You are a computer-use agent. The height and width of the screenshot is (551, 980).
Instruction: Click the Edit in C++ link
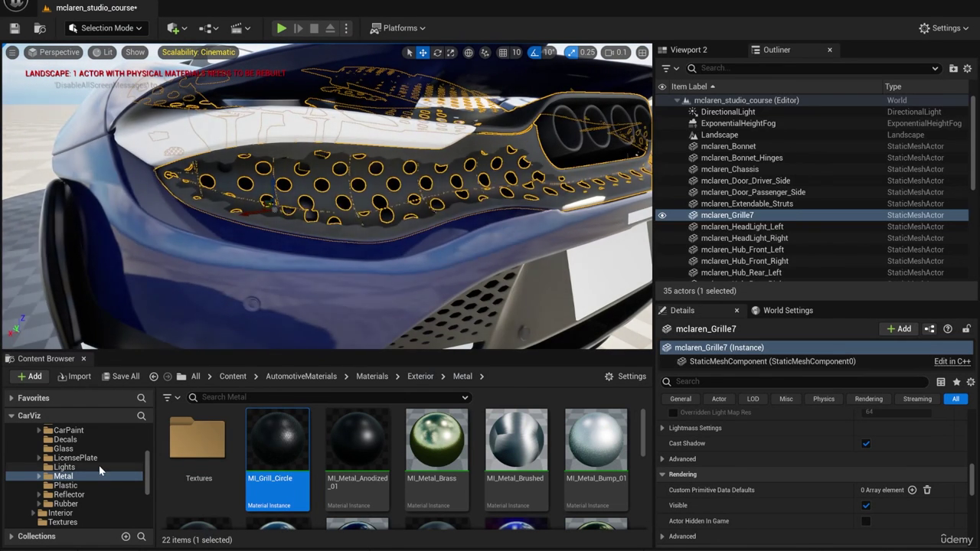952,361
